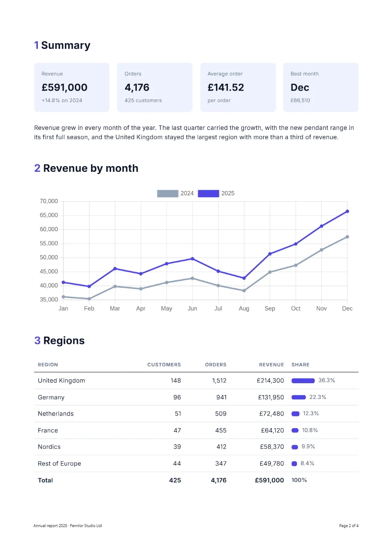Click the Dec 2025 data point
Screen dimensions: 392x555
[x=347, y=211]
